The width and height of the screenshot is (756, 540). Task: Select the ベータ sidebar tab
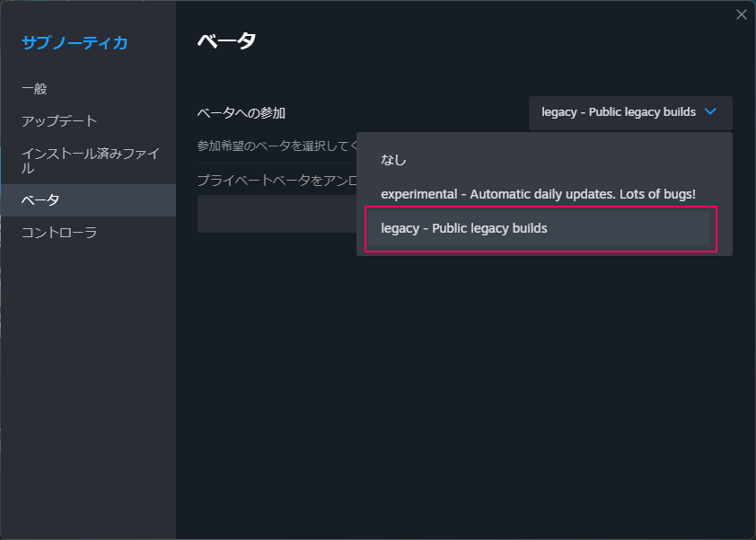88,199
